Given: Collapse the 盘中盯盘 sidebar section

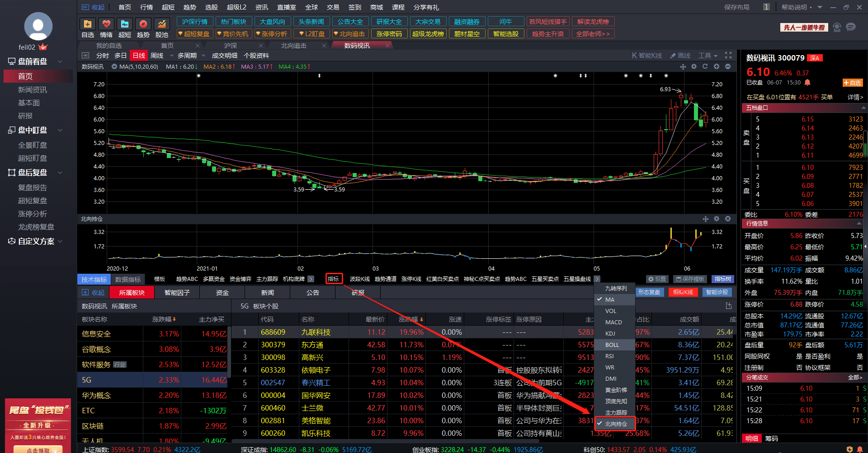Looking at the screenshot, I should pyautogui.click(x=60, y=130).
